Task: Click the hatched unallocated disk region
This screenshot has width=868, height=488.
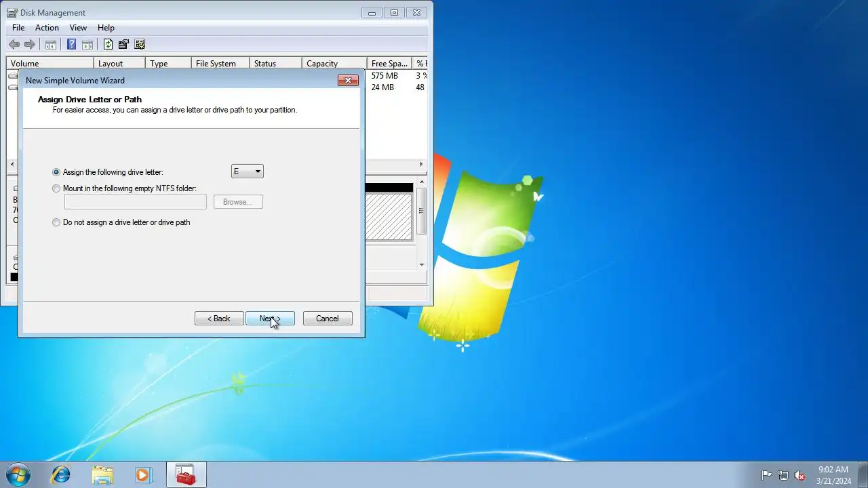Action: click(389, 216)
